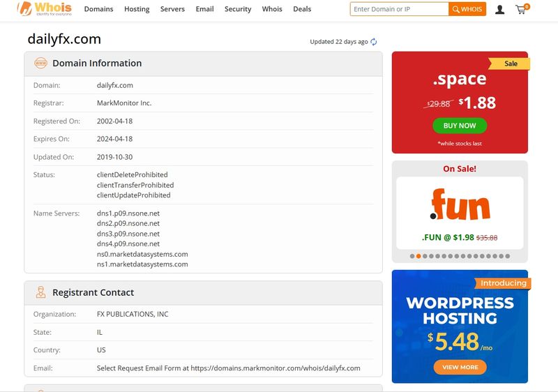Image resolution: width=558 pixels, height=392 pixels.
Task: Open the Deals menu
Action: pos(302,9)
